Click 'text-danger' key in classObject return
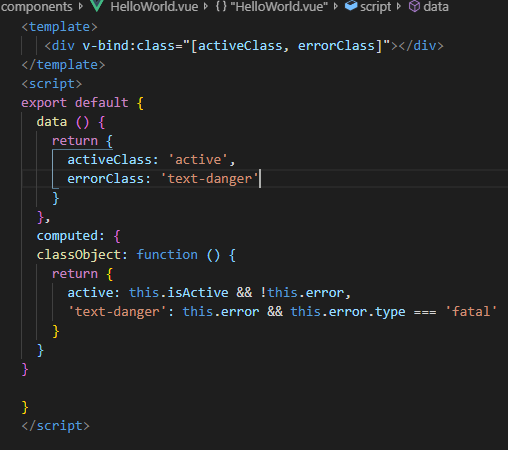The width and height of the screenshot is (508, 450). pos(117,312)
